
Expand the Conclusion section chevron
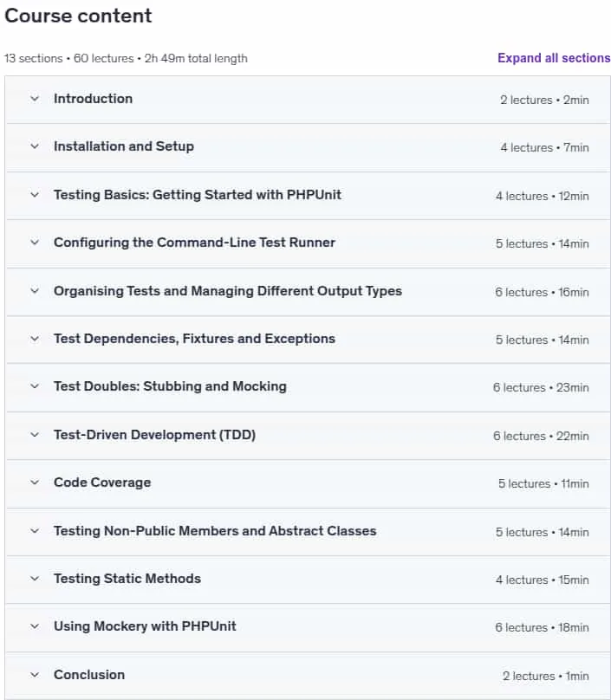(35, 675)
